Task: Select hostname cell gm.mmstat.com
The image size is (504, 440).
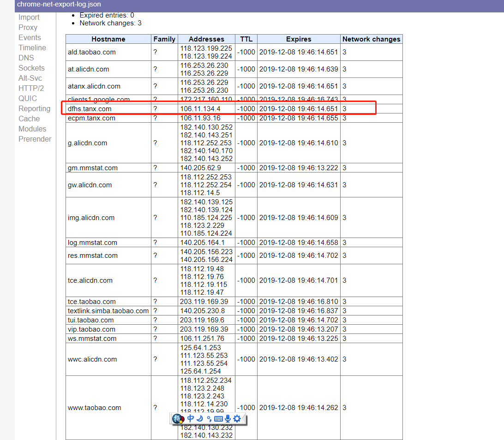Action: (x=108, y=168)
